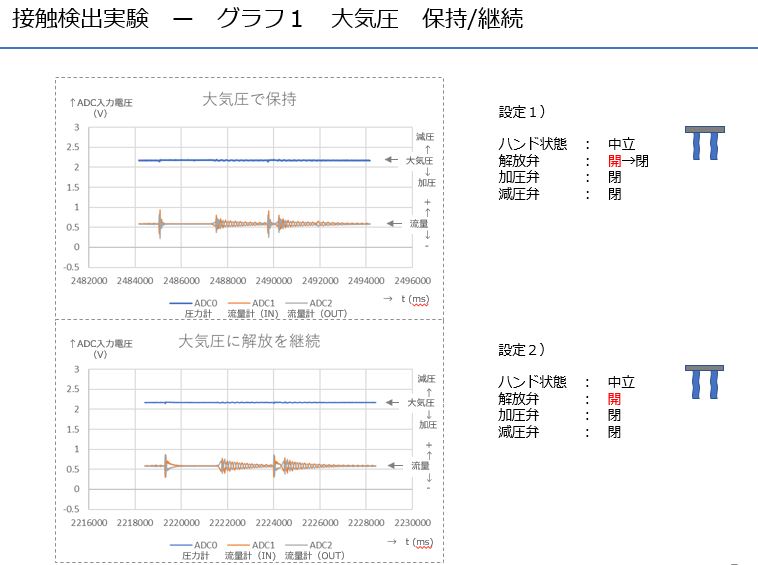Click the hand gripper icon beside 設定1
Screen dimensions: 758x565
click(705, 144)
